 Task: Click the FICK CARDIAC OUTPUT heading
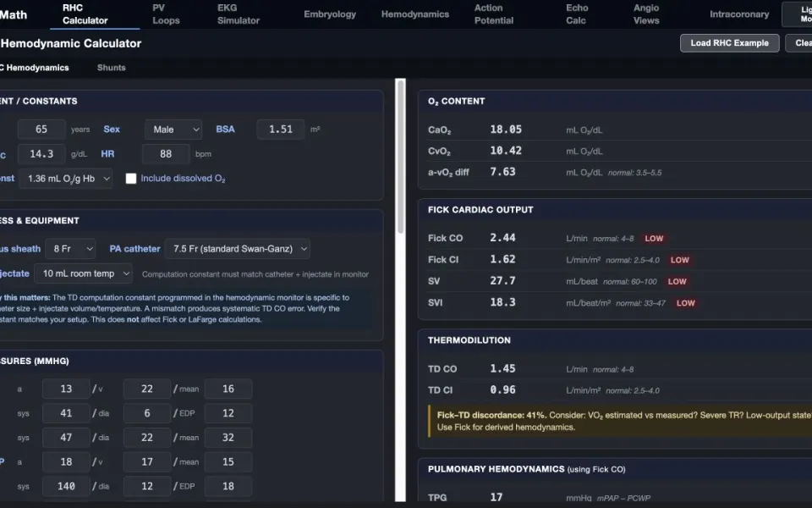coord(480,210)
